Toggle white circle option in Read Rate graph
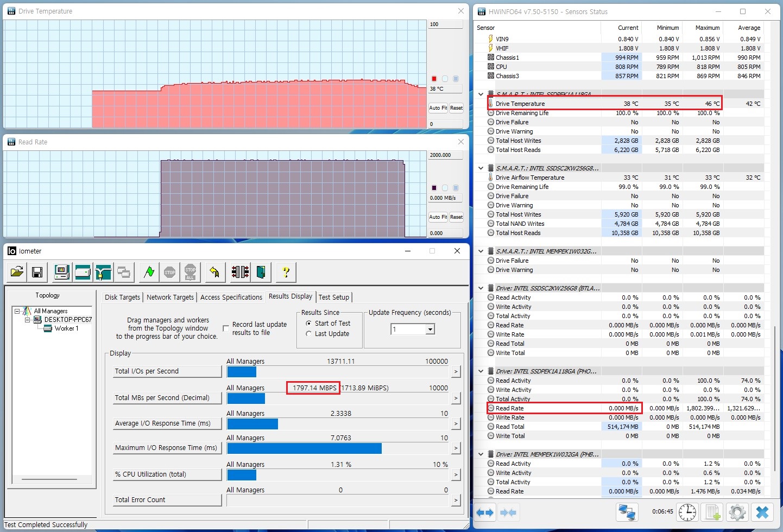The width and height of the screenshot is (783, 532). (x=445, y=188)
